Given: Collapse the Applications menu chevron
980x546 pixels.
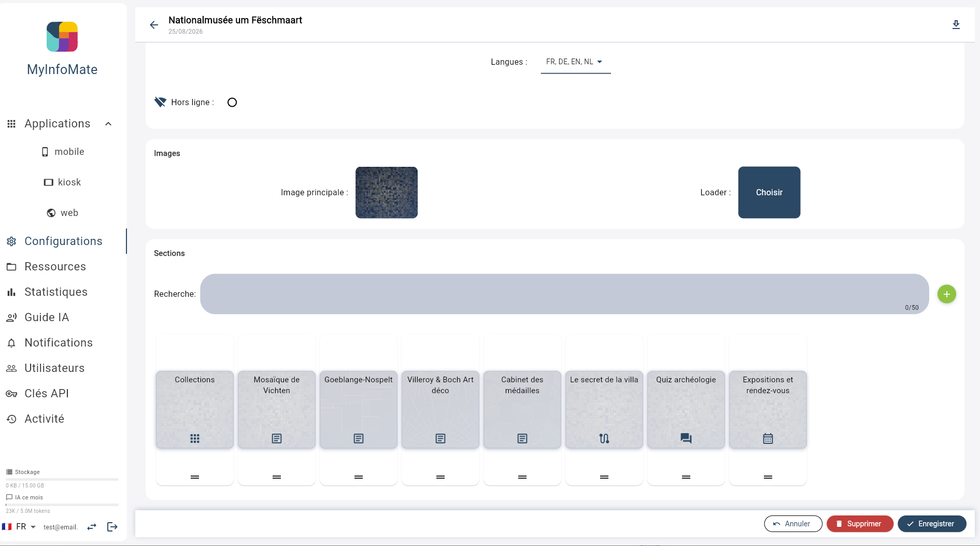Looking at the screenshot, I should pyautogui.click(x=108, y=124).
